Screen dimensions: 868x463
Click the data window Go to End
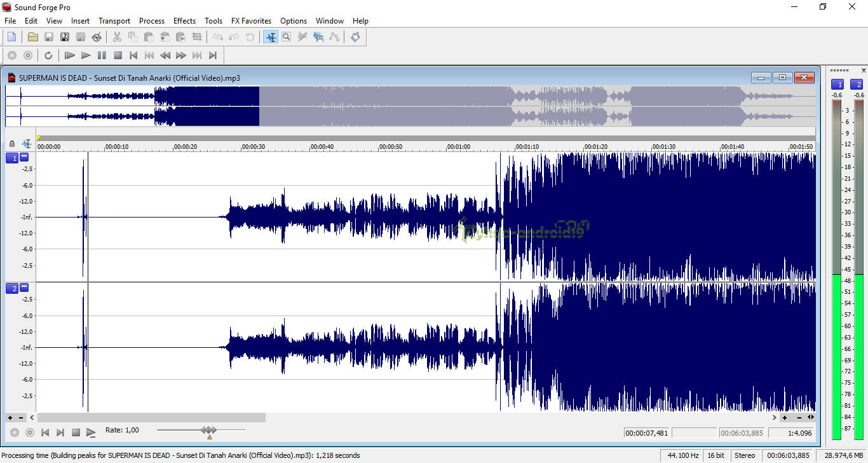click(60, 432)
